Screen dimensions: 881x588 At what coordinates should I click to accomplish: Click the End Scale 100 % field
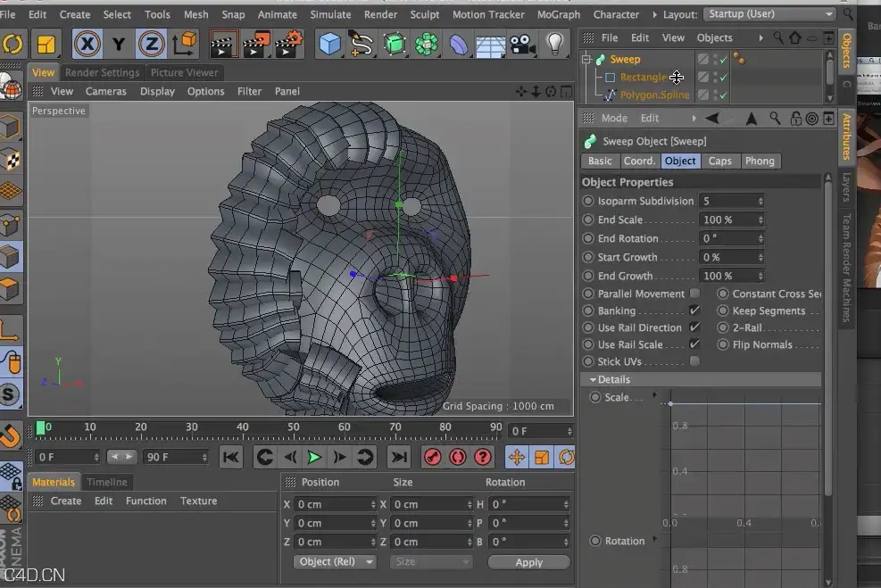tap(731, 219)
